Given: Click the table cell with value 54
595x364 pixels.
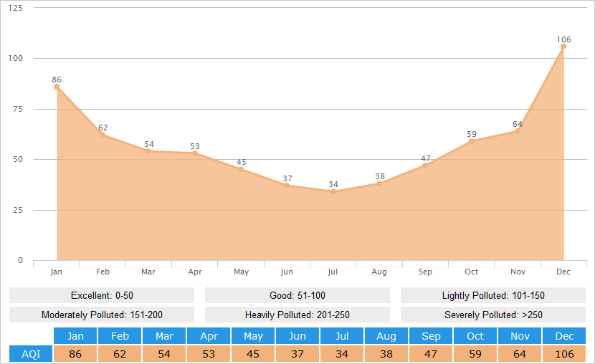Looking at the screenshot, I should point(164,354).
